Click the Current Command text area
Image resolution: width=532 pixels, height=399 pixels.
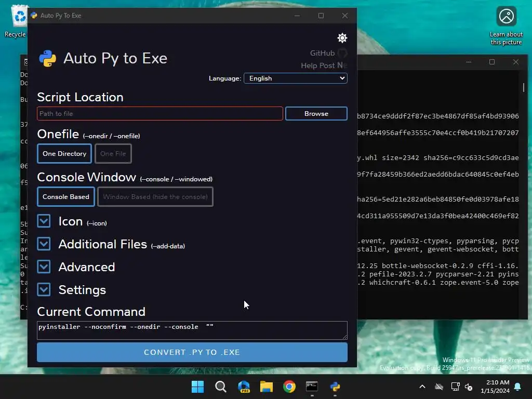pyautogui.click(x=192, y=330)
